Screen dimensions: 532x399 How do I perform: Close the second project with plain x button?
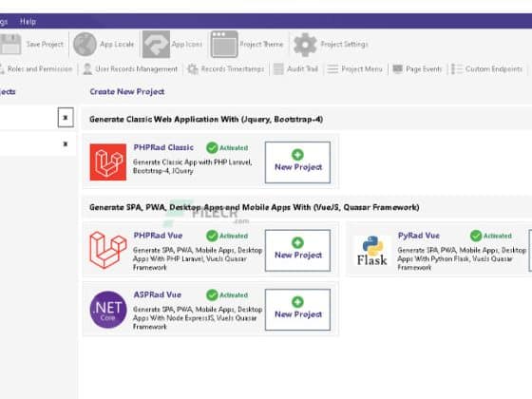coord(66,144)
